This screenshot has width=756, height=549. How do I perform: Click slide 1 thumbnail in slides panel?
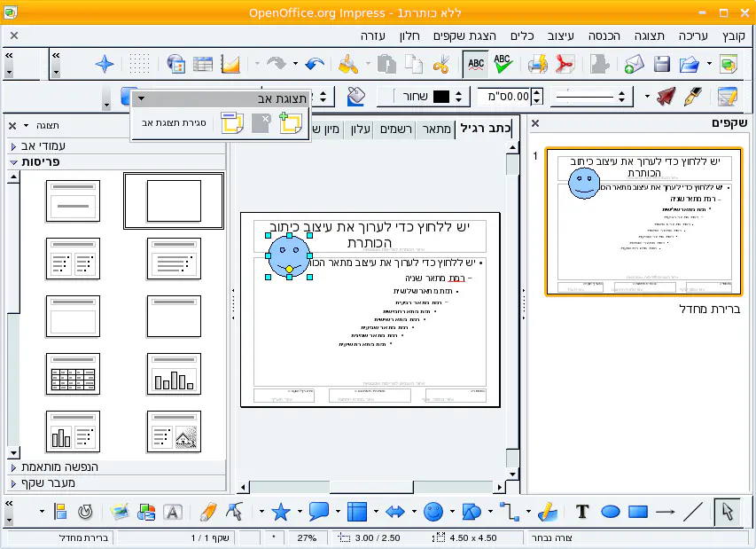[643, 222]
